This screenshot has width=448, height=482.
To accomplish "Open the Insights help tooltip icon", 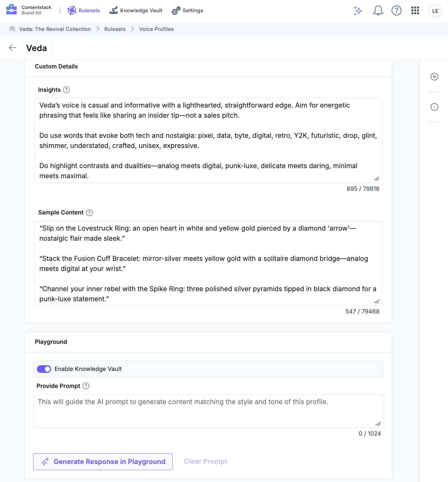I will (x=66, y=90).
